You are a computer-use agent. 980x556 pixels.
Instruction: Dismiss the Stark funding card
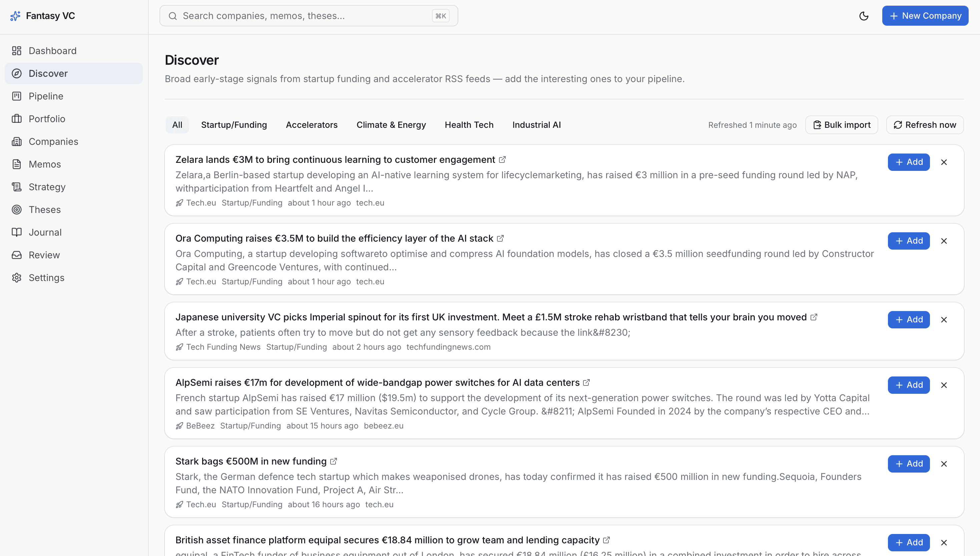pyautogui.click(x=944, y=464)
